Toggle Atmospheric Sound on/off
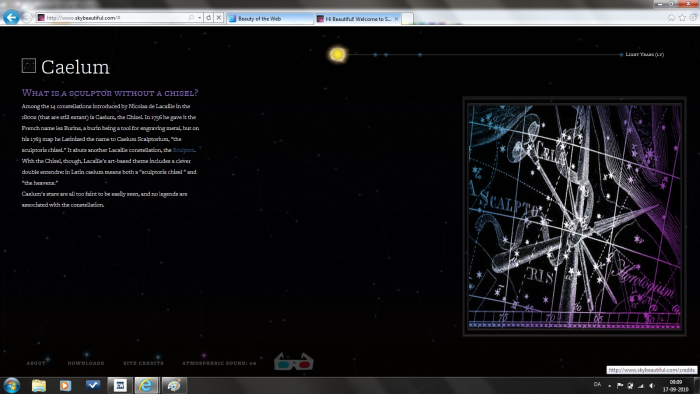 pos(219,363)
